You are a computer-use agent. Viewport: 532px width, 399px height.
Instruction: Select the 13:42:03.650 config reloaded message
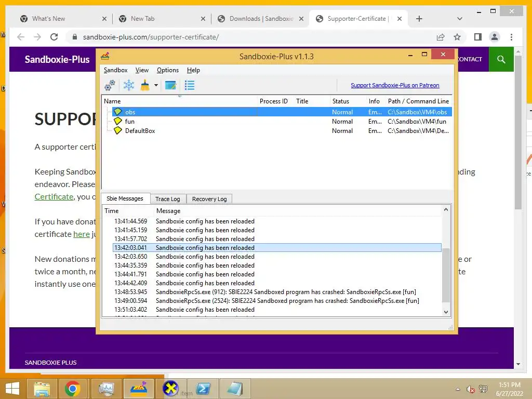[x=277, y=257]
